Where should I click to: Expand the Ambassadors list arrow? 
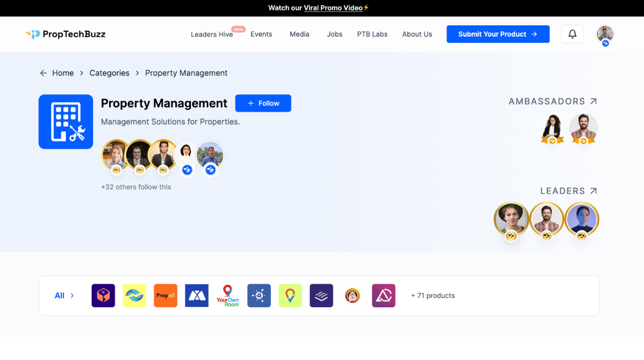click(593, 102)
